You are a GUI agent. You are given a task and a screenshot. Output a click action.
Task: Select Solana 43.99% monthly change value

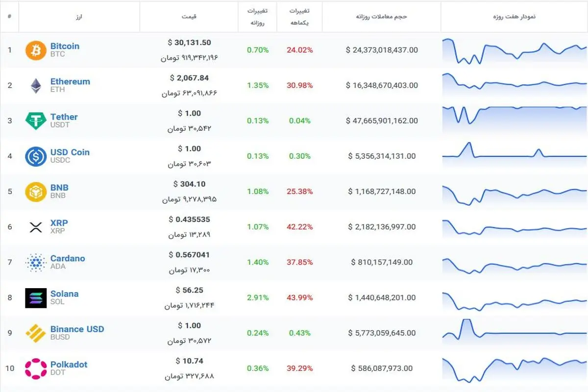click(299, 297)
